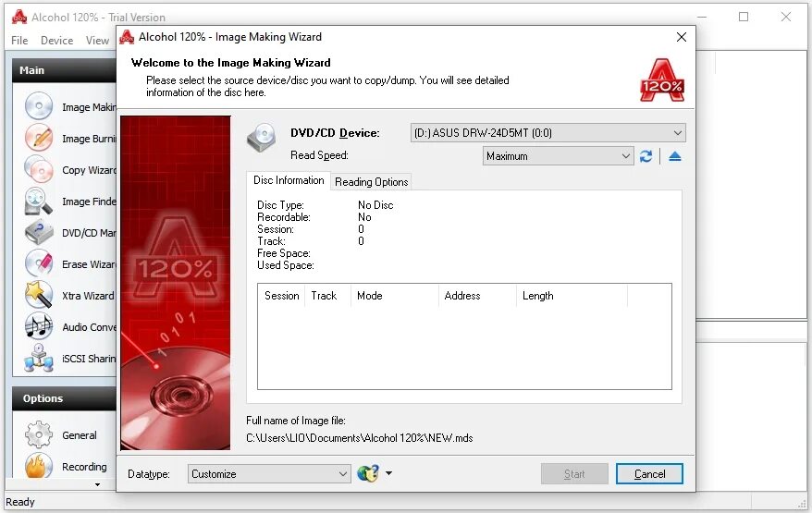Click the Length column header
The width and height of the screenshot is (812, 513).
point(572,296)
